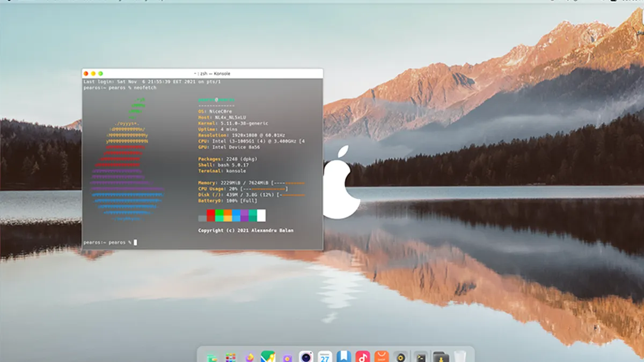The image size is (644, 362).
Task: Open the colorful app grid launcher in dock
Action: coord(231,357)
